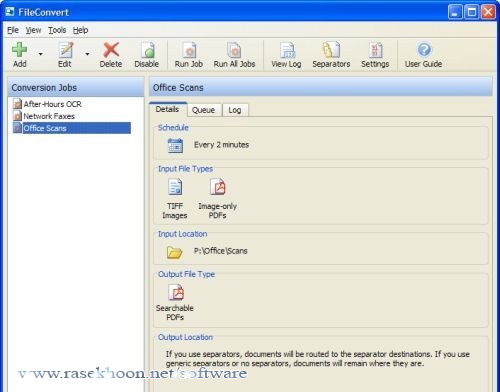Open the View menu
This screenshot has width=500, height=392.
click(33, 30)
